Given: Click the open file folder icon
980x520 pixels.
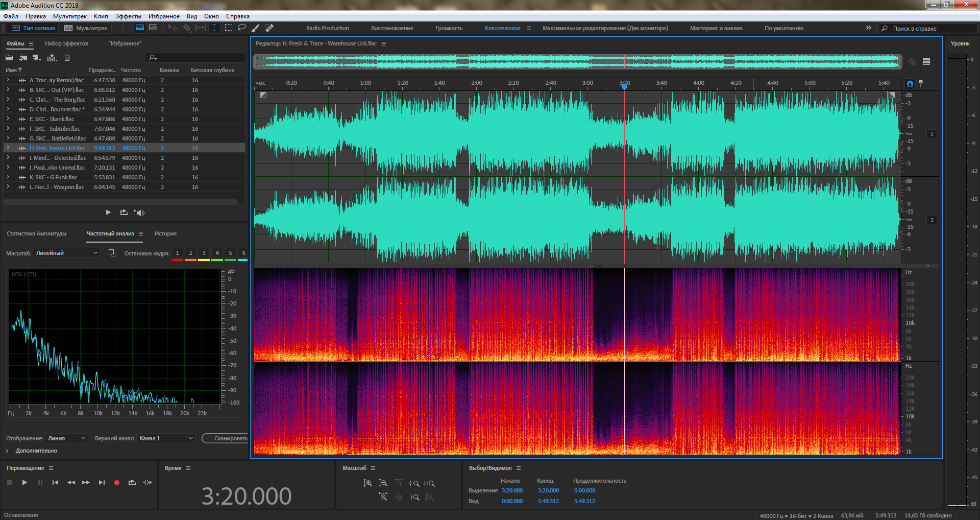Looking at the screenshot, I should [x=9, y=58].
